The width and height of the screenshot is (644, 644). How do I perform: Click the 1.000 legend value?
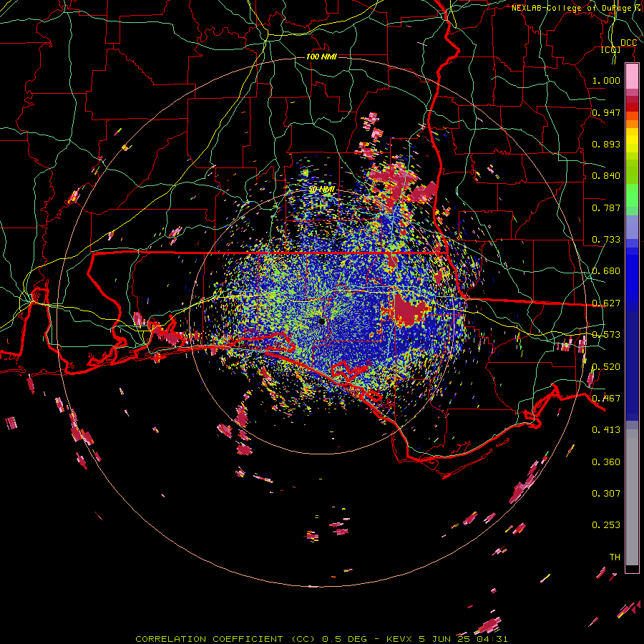[606, 80]
